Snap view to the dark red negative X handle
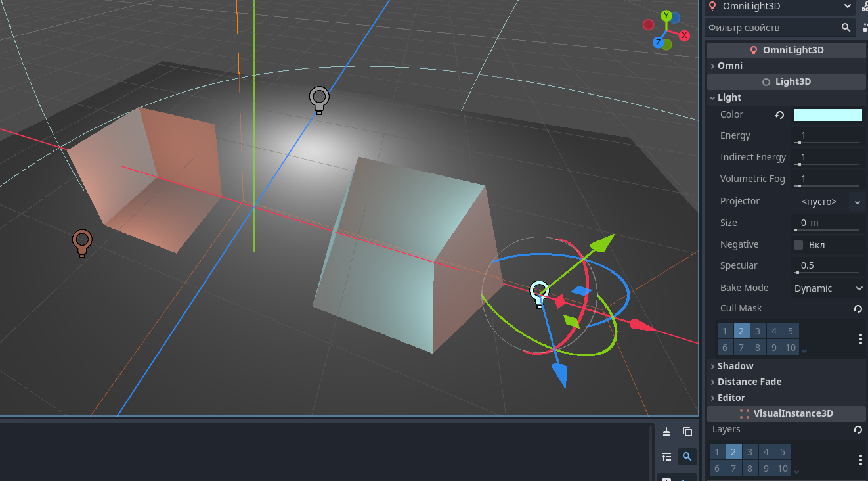The width and height of the screenshot is (868, 481). pyautogui.click(x=649, y=25)
